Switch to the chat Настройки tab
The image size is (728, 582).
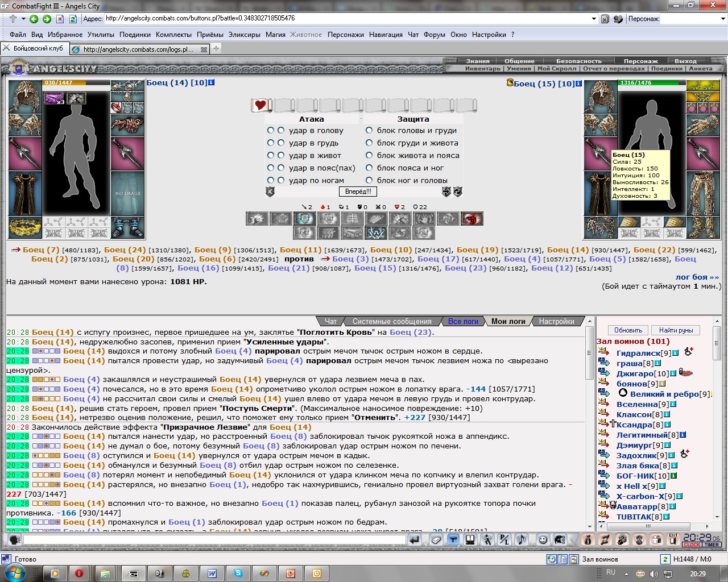(x=557, y=321)
